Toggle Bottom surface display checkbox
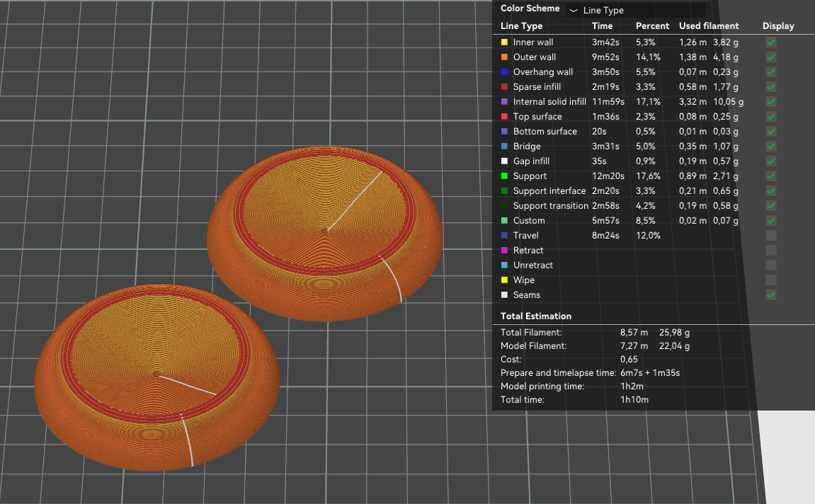 (771, 132)
